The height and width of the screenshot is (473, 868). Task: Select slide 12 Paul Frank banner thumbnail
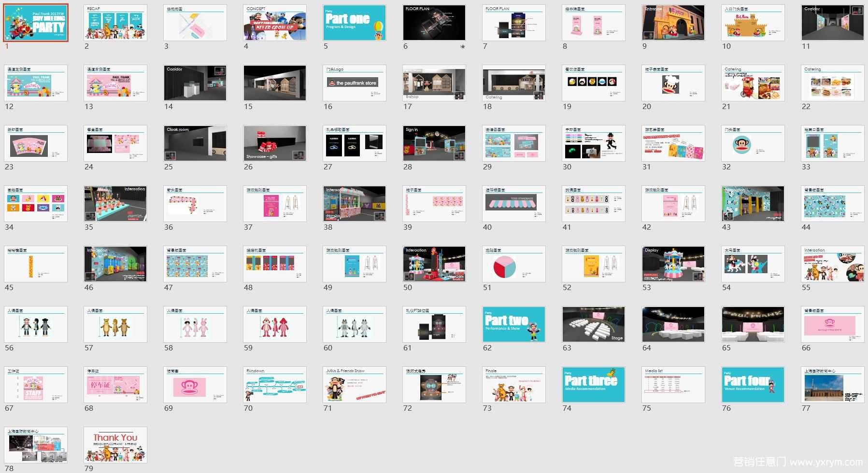(36, 83)
